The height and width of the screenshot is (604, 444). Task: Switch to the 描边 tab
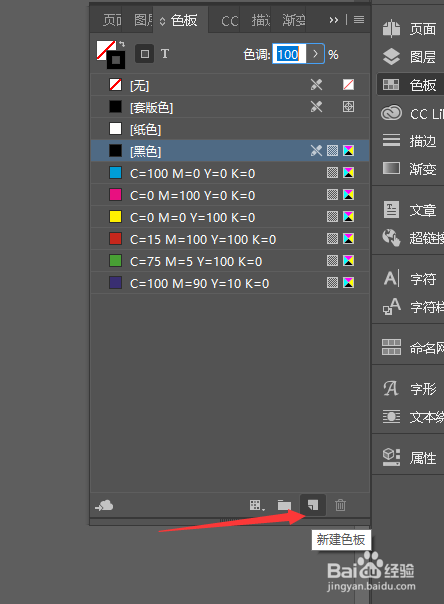(260, 20)
